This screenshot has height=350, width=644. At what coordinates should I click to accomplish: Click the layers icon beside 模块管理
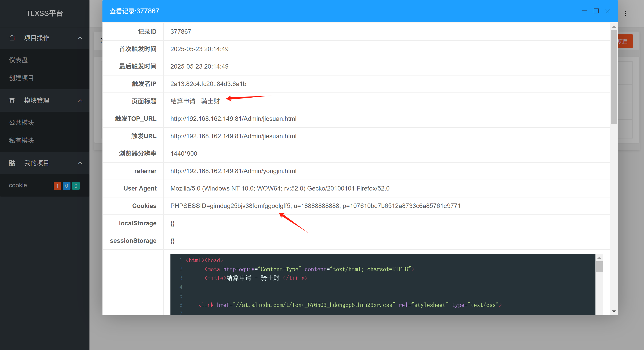point(12,100)
